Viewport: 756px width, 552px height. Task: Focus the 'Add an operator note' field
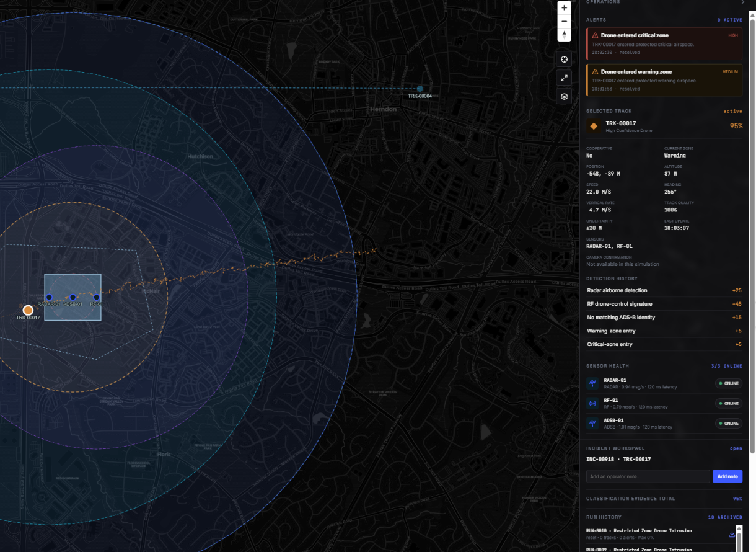[x=648, y=476]
